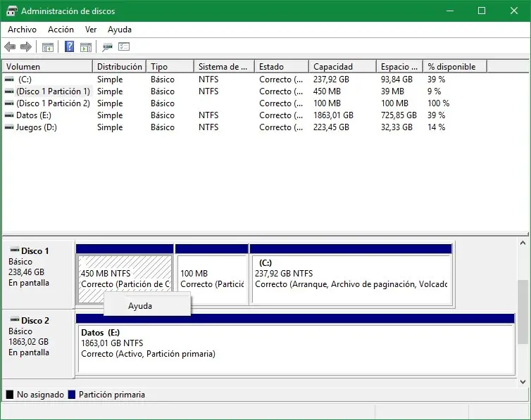Screen dimensions: 531x420
Task: Select the (C:) 237,92 GB partition block
Action: (350, 279)
